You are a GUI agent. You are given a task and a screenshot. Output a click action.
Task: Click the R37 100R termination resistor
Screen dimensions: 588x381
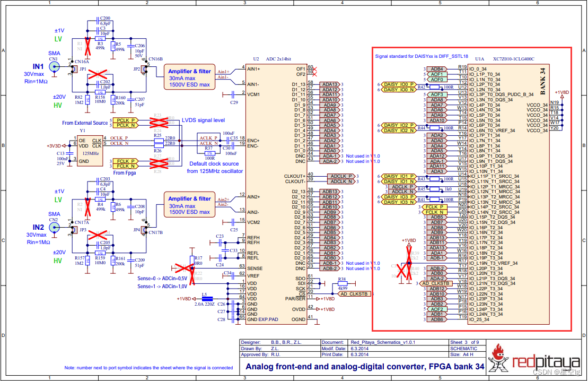[209, 153]
